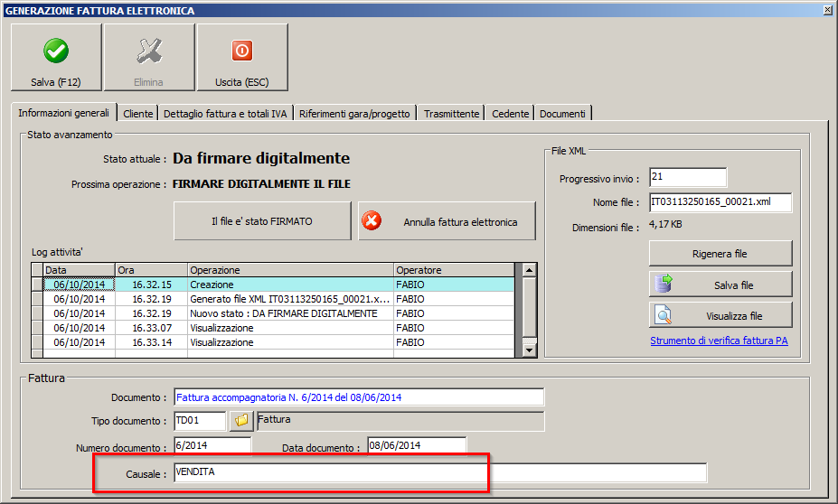Click the Tipo documento code field TD01
The width and height of the screenshot is (838, 504).
tap(200, 421)
